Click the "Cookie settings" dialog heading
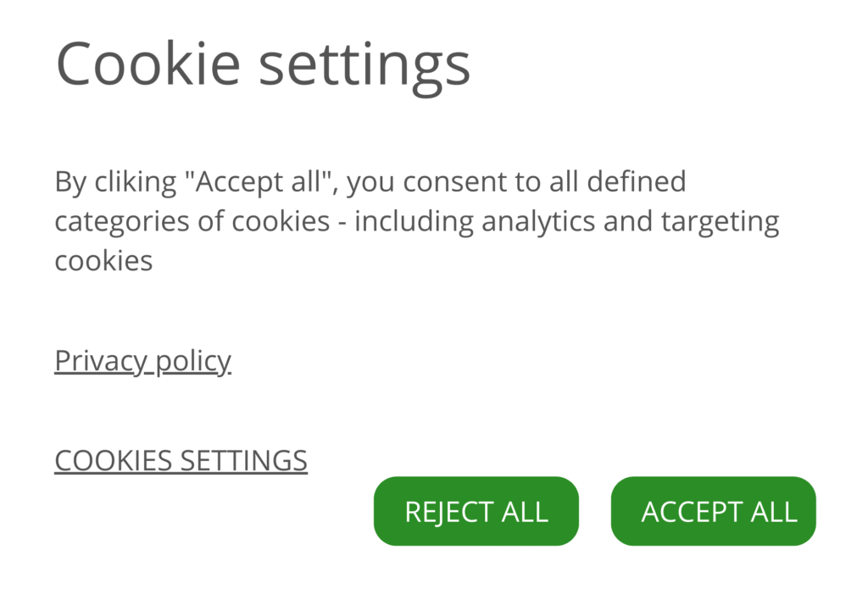This screenshot has height=600, width=868. (263, 64)
